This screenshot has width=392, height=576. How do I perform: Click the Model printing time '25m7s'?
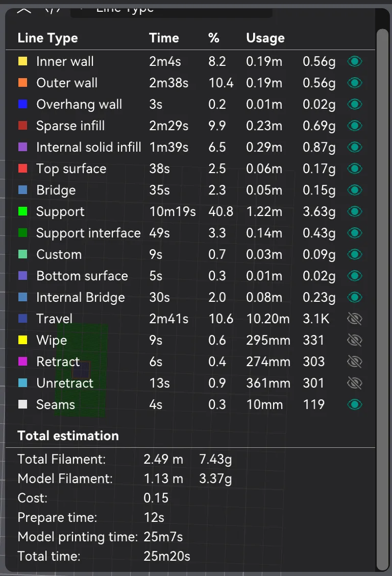[163, 537]
